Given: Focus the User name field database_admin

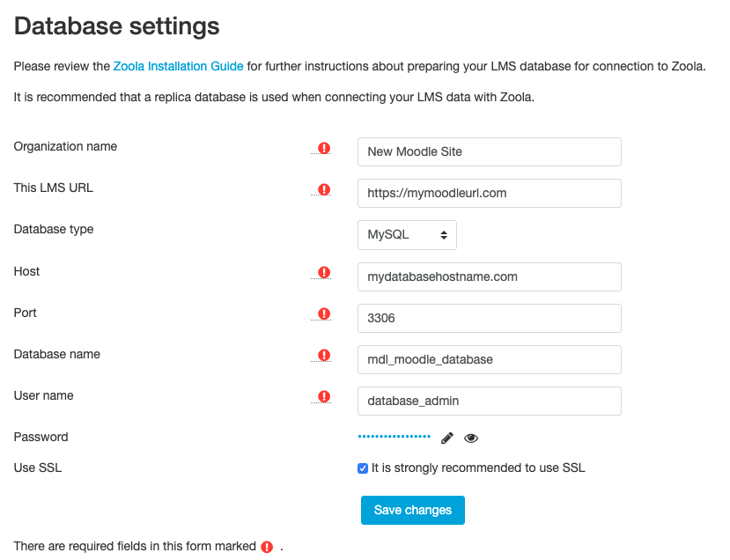Looking at the screenshot, I should [490, 402].
